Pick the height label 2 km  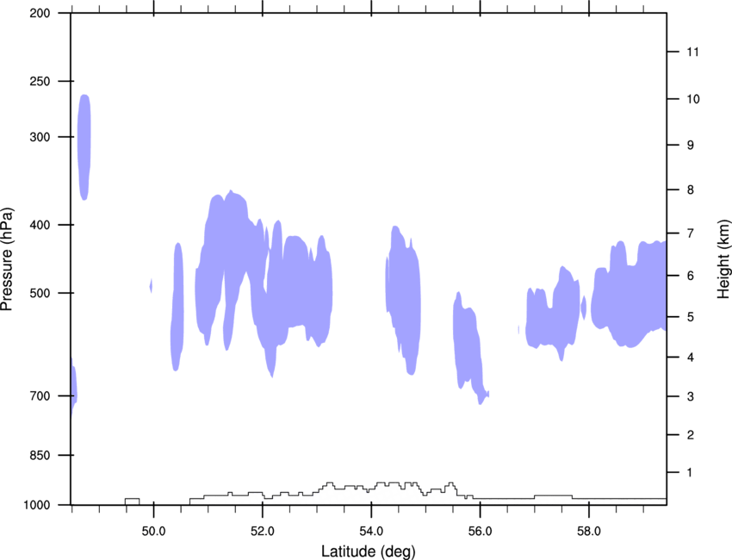click(x=691, y=435)
